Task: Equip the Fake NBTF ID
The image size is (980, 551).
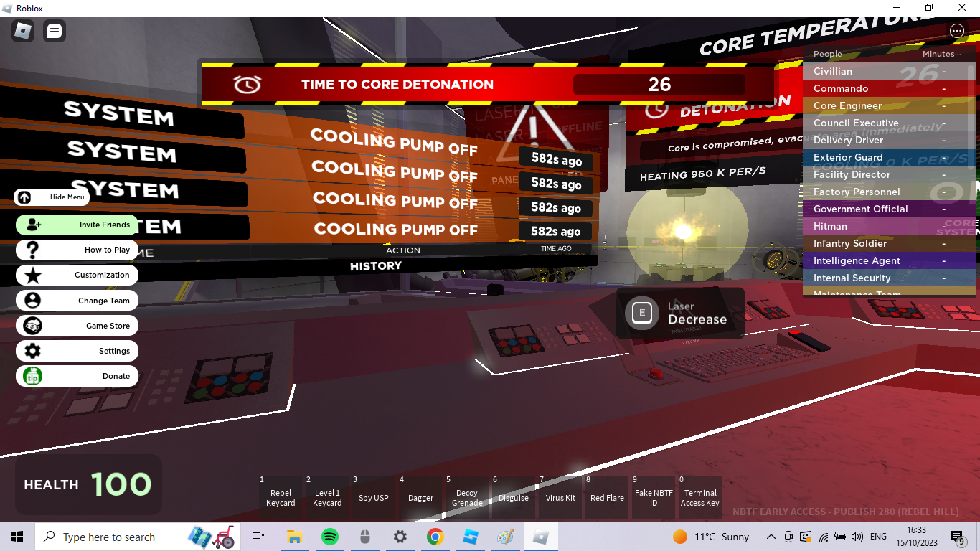Action: click(654, 497)
